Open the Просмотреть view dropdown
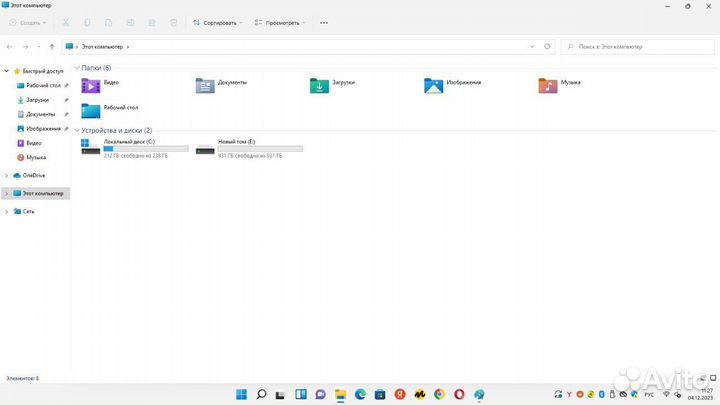Image resolution: width=720 pixels, height=405 pixels. (x=279, y=22)
